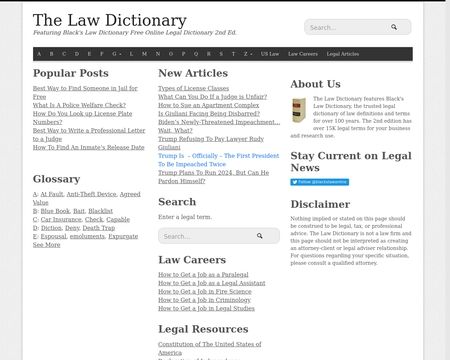
Task: Open Biden's Newly-Threatened Impeachment article
Action: 219,126
